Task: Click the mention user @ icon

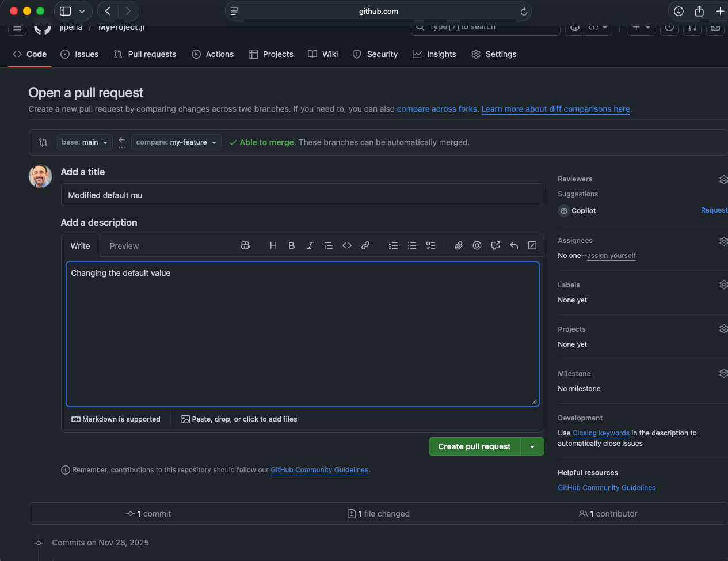Action: point(477,245)
